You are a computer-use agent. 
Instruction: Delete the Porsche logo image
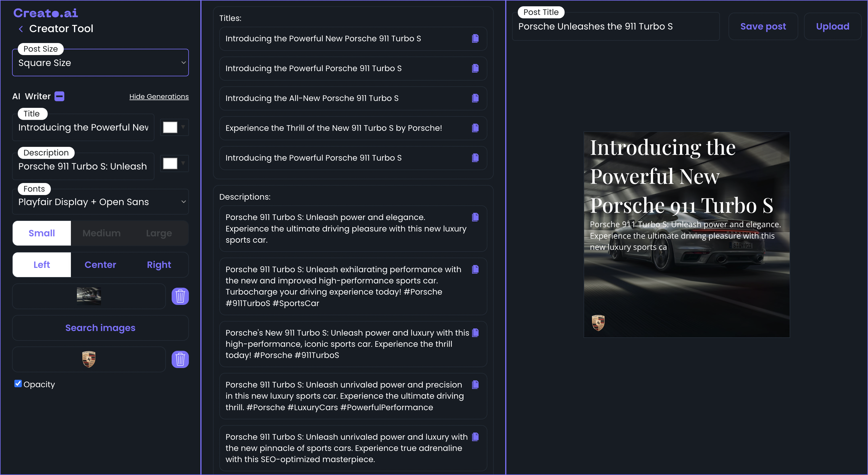click(x=180, y=359)
